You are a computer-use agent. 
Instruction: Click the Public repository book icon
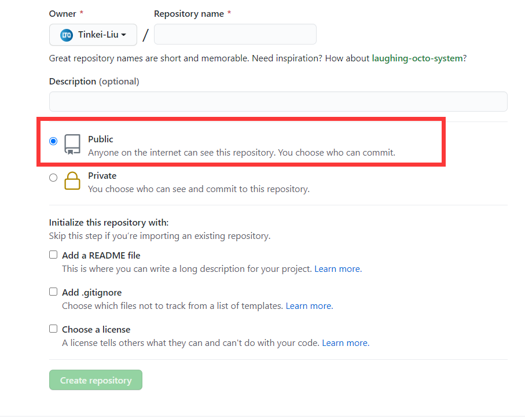pos(72,144)
